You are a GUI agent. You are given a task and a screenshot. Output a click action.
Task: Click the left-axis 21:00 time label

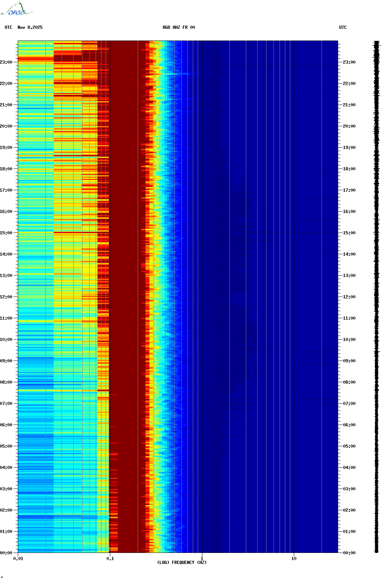pos(6,105)
